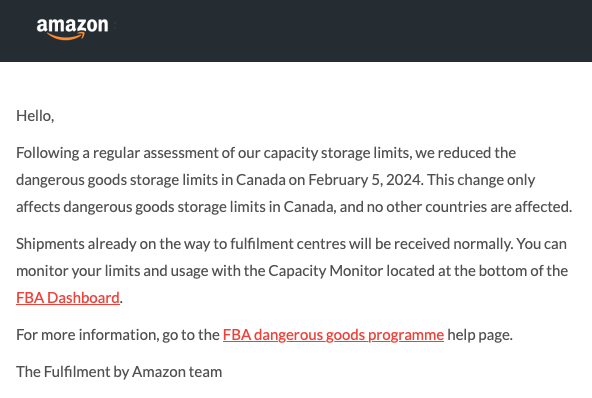Screen dimensions: 592x398
Task: Open the FBA dangerous goods programme link
Action: point(333,335)
